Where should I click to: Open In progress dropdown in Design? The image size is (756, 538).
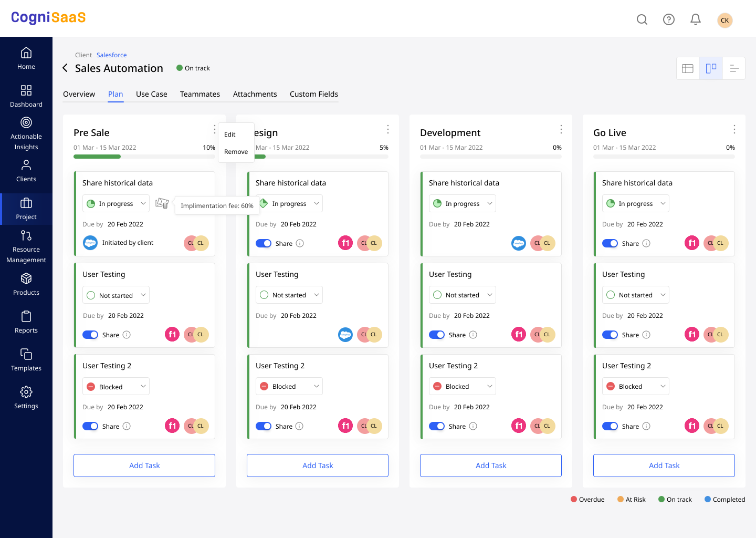pyautogui.click(x=289, y=203)
